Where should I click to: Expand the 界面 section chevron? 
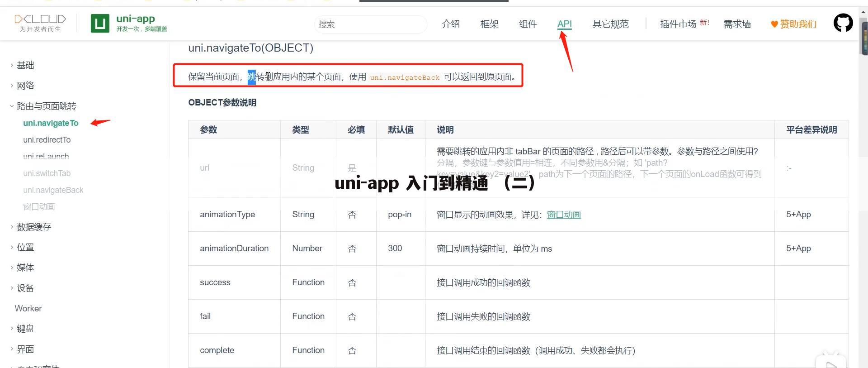pyautogui.click(x=11, y=349)
